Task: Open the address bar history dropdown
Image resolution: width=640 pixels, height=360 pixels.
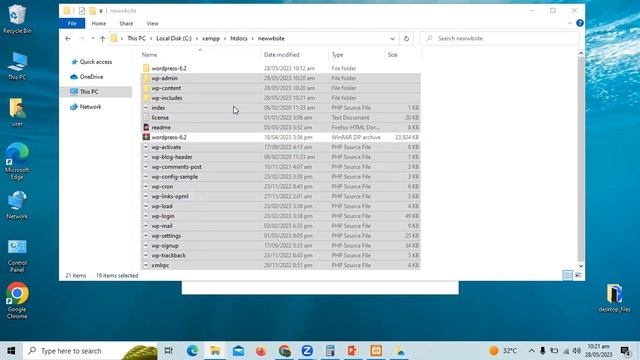Action: [392, 38]
